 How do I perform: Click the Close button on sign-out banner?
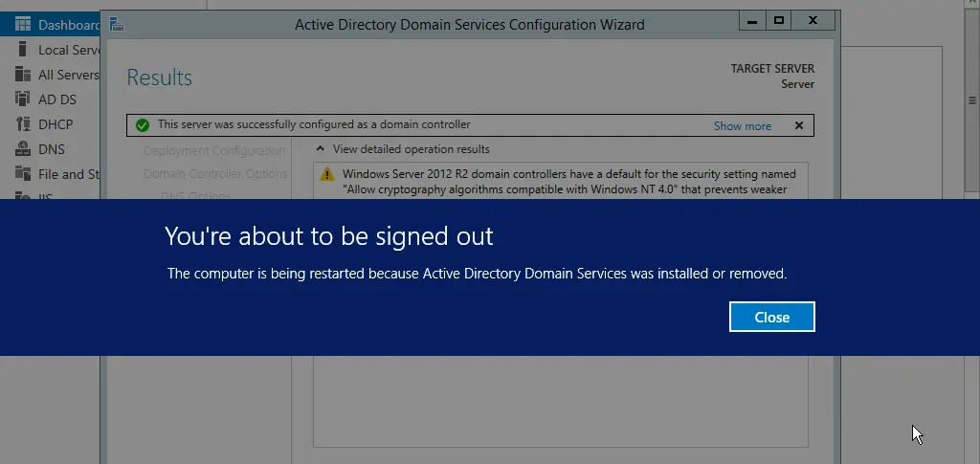point(771,317)
